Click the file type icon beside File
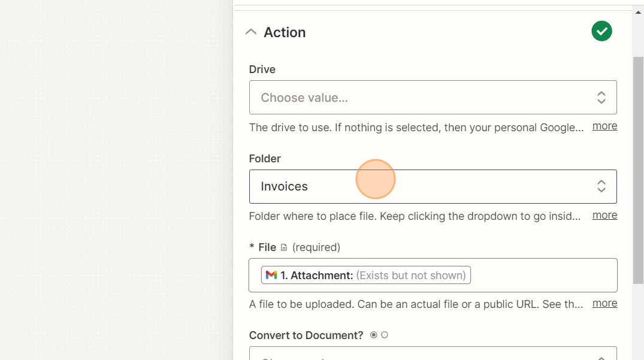This screenshot has height=360, width=644. pos(284,247)
